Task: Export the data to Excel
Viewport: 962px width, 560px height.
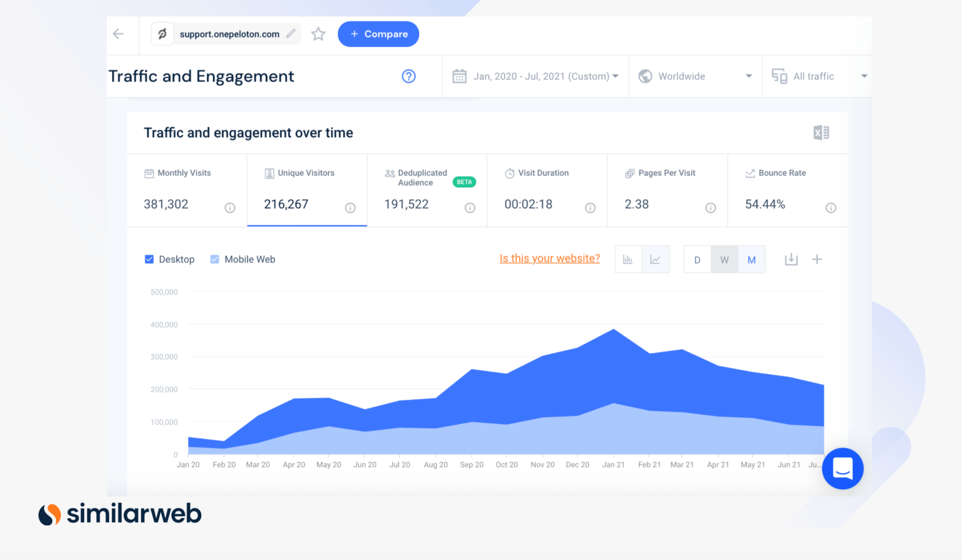Action: [x=821, y=133]
